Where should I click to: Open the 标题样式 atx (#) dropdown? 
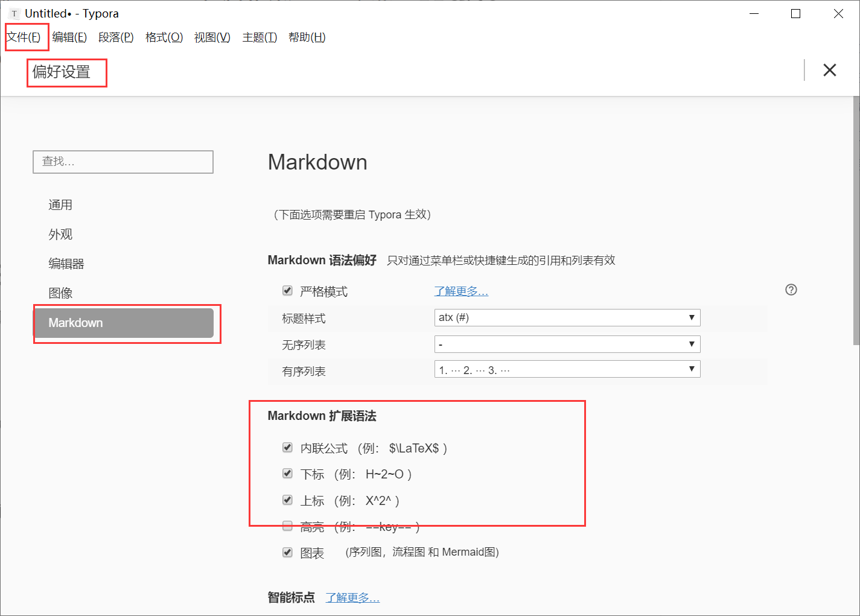pyautogui.click(x=567, y=317)
